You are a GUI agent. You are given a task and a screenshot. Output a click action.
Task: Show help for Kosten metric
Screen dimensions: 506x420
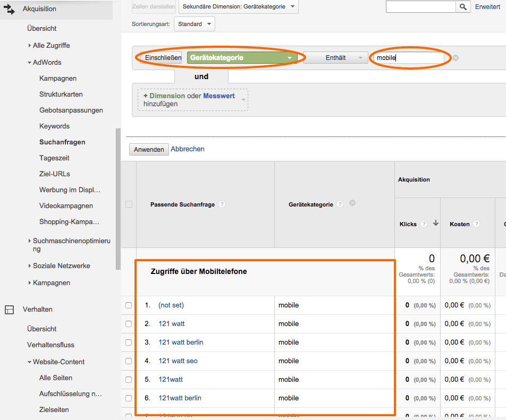point(477,224)
